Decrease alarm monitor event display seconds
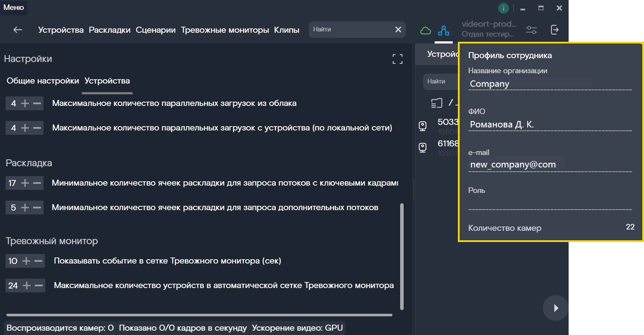The image size is (644, 335). coord(38,261)
